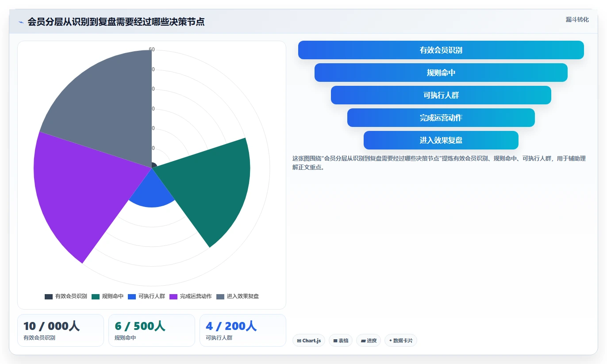Screen dimensions: 607x364
Task: Toggle 可执行人群 legend item
Action: pos(146,296)
